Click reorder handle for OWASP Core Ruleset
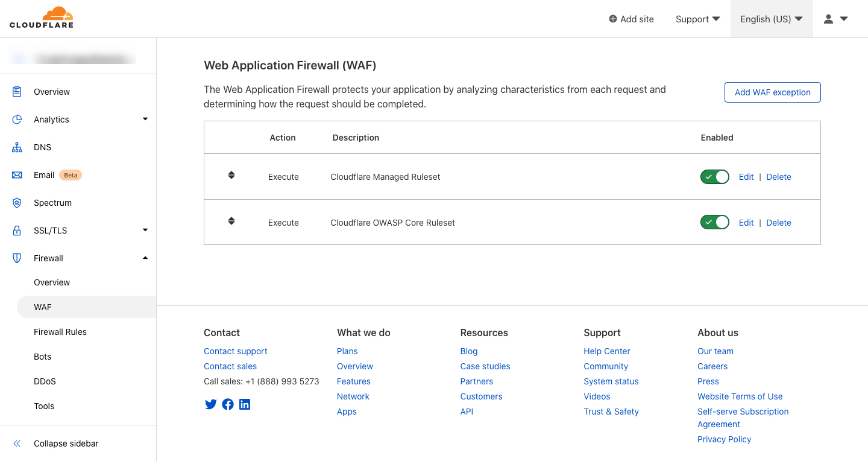This screenshot has width=868, height=461. click(x=231, y=221)
